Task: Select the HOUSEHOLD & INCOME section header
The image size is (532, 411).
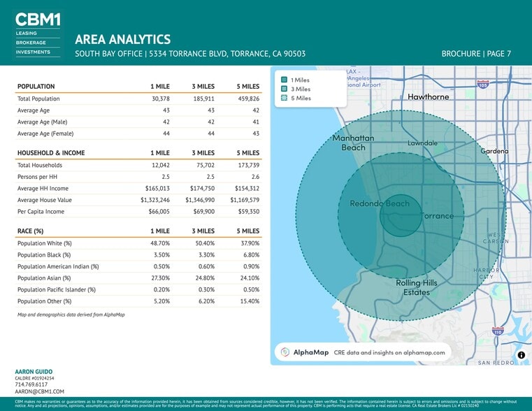Action: [x=51, y=153]
